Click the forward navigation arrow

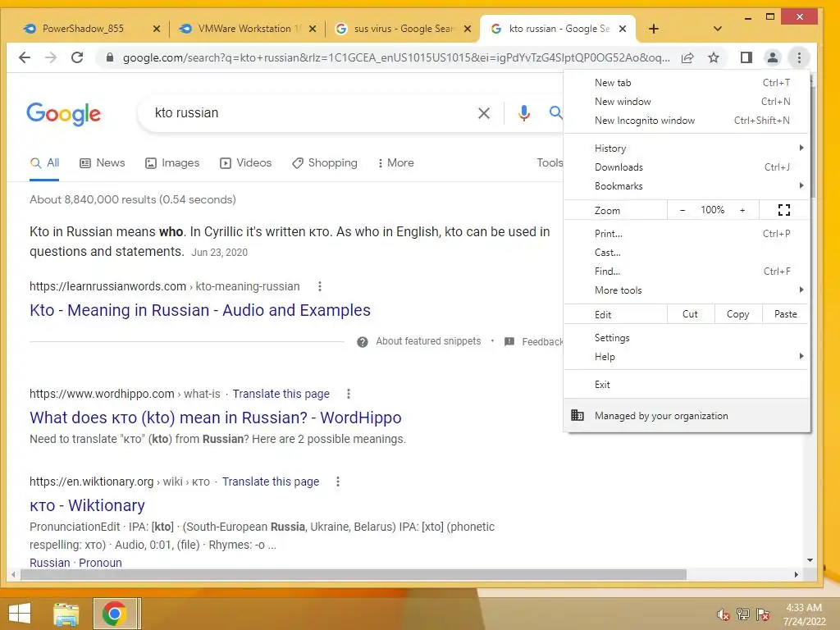tap(50, 57)
